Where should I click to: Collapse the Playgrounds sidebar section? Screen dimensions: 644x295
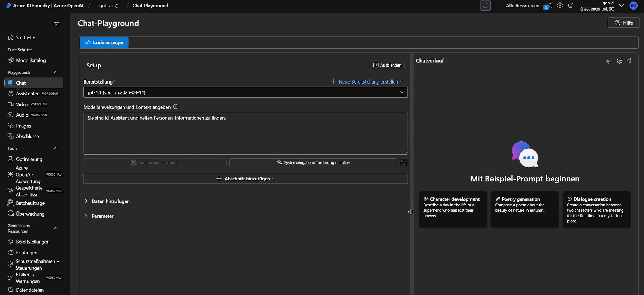click(56, 72)
